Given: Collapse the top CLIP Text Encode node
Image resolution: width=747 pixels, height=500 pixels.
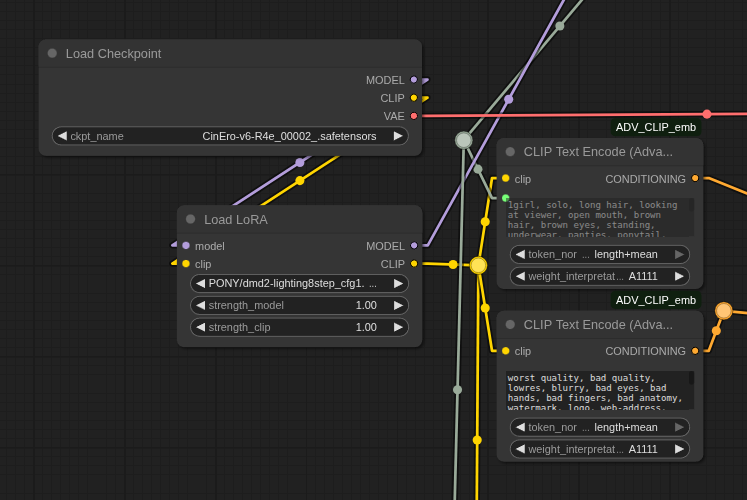Looking at the screenshot, I should click(x=510, y=152).
